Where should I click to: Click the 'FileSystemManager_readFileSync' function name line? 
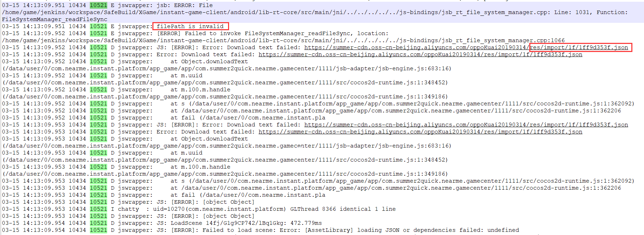[55, 19]
